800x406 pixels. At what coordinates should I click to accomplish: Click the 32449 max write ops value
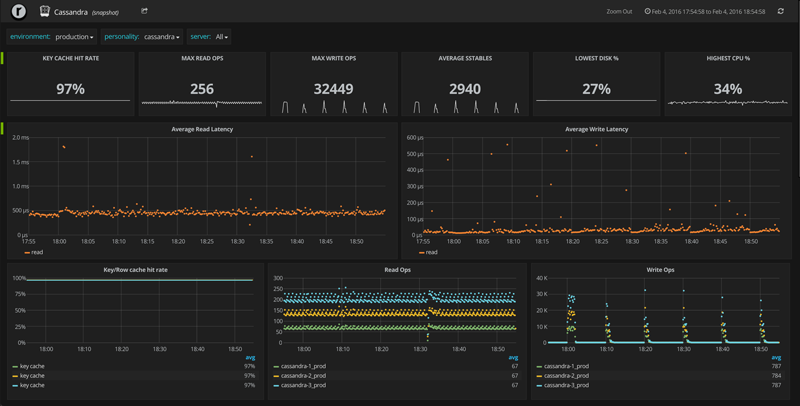[334, 89]
